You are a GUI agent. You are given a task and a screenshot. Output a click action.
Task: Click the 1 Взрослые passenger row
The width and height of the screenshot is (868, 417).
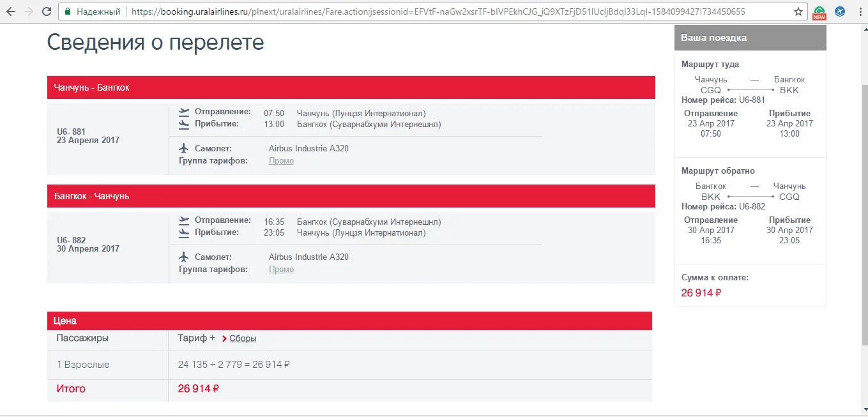point(349,365)
